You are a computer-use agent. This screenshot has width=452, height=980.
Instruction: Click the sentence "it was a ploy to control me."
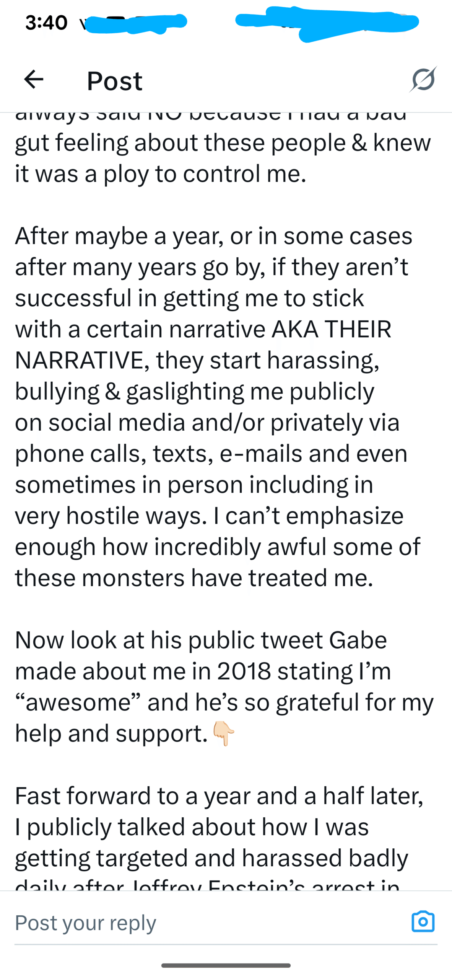click(161, 173)
